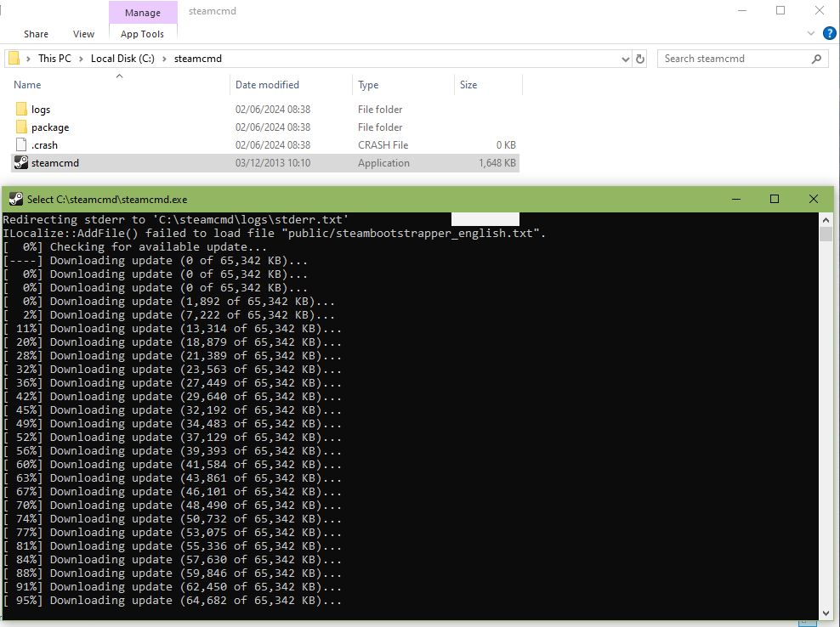Click the Steam icon in the console title bar

tap(14, 199)
